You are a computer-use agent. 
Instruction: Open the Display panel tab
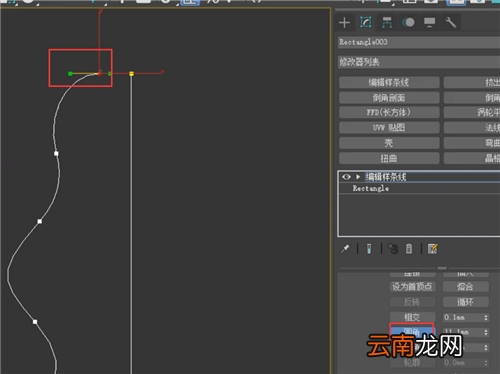click(x=429, y=23)
